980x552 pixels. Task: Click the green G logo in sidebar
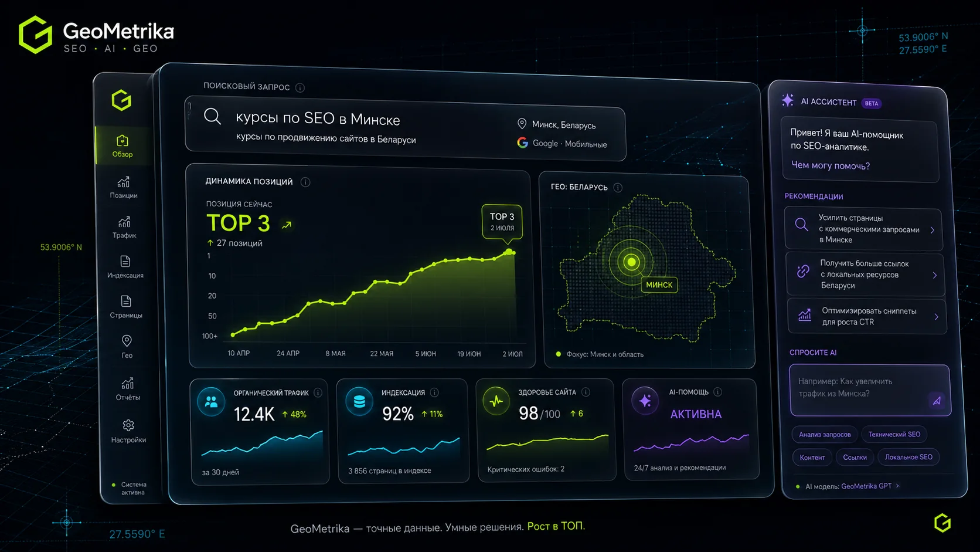tap(121, 100)
